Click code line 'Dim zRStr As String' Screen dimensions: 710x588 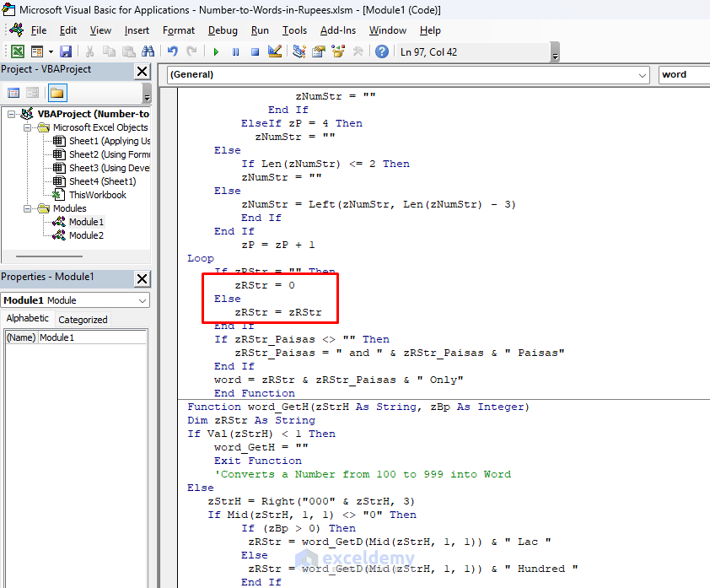(251, 420)
